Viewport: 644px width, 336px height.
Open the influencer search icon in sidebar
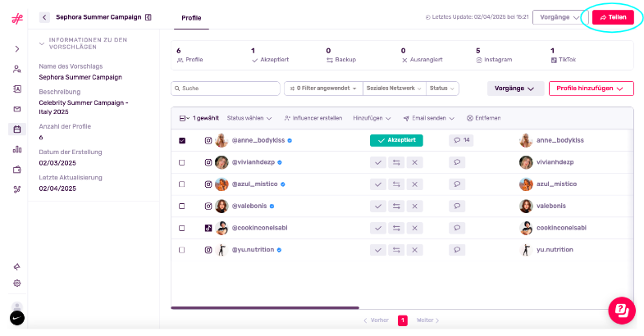point(17,69)
